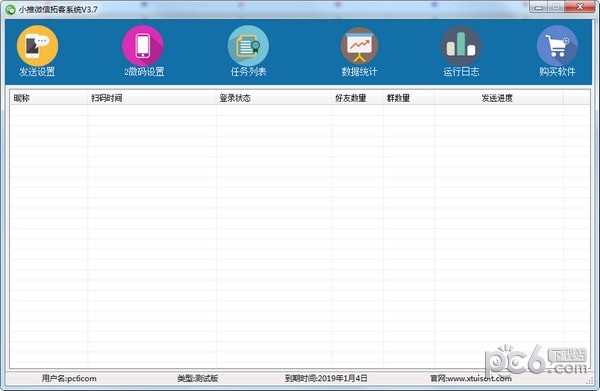The height and width of the screenshot is (391, 600).
Task: Sort by the 昵称 column header
Action: coord(49,98)
